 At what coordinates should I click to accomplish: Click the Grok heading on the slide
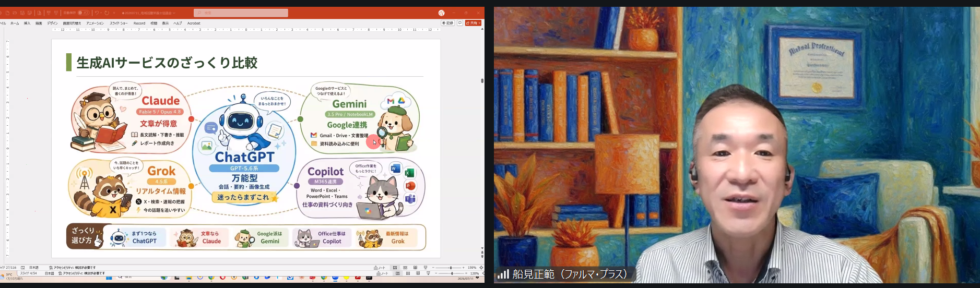point(161,171)
